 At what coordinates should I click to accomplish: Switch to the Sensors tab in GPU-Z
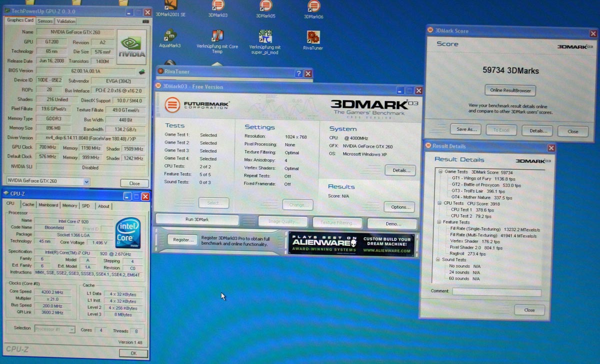click(45, 21)
